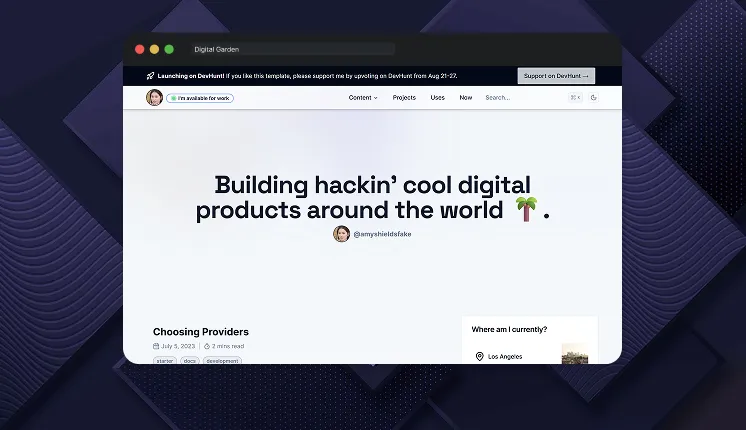Click the location pin icon by Los Angeles

pyautogui.click(x=480, y=356)
